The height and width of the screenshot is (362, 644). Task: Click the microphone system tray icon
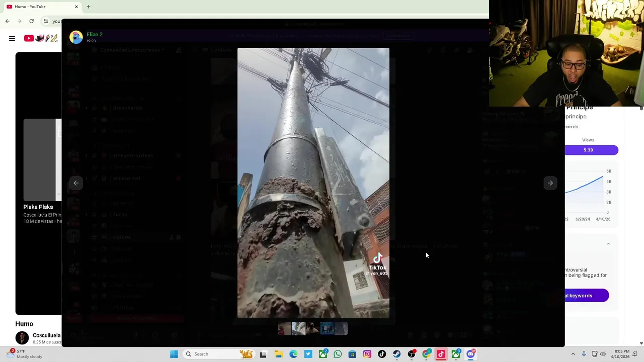point(584,354)
